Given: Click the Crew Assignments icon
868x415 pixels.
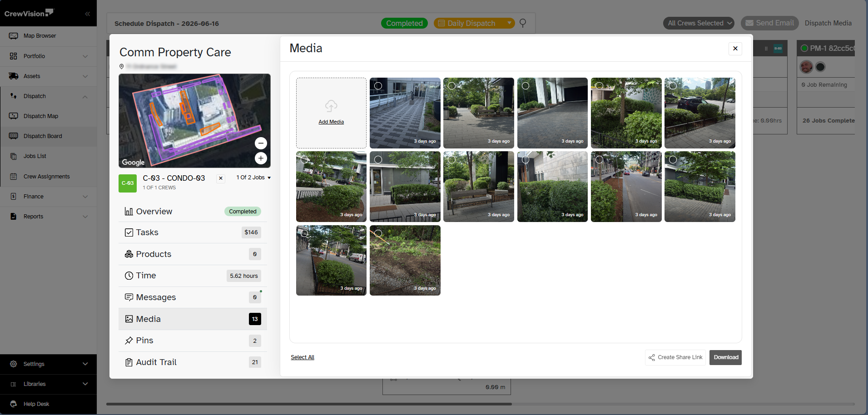Looking at the screenshot, I should coord(14,177).
